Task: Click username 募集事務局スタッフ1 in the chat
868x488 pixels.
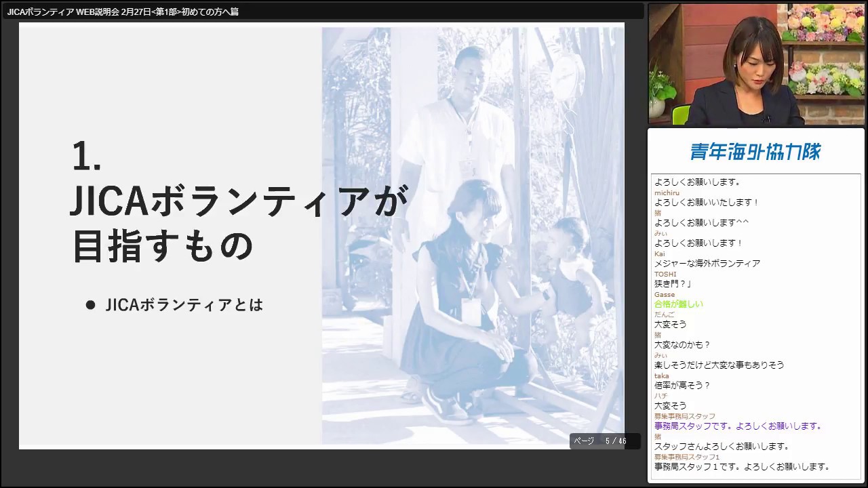Action: (687, 457)
